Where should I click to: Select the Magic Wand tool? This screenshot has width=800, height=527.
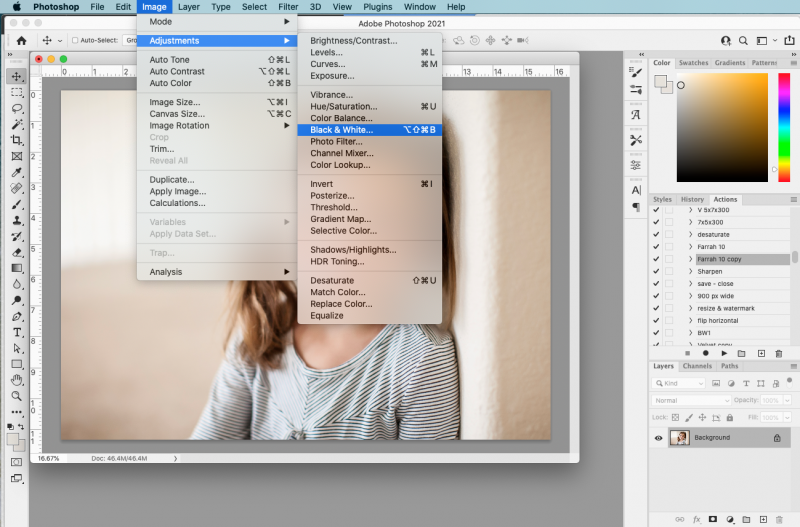coord(17,124)
